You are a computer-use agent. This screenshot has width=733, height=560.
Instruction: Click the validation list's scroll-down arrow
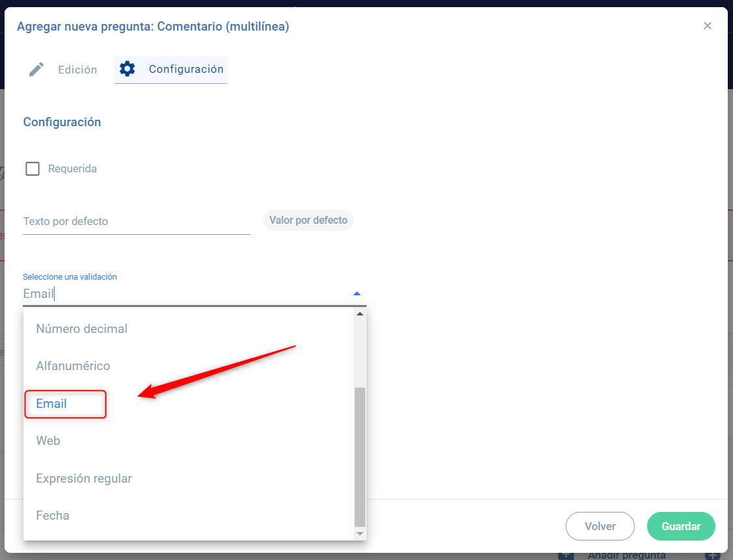tap(359, 533)
